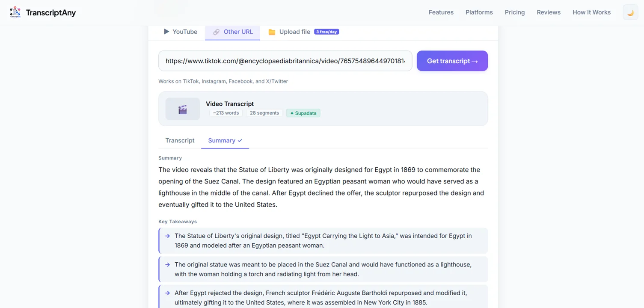Click arrow icon of Suez Canal lighthouse takeaway
Screen dimensions: 644x308
pos(168,265)
